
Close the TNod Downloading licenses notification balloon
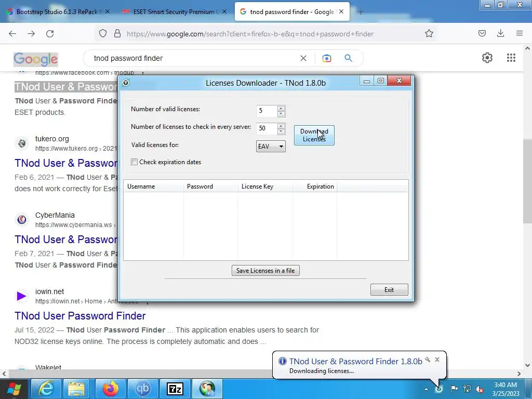pyautogui.click(x=437, y=360)
